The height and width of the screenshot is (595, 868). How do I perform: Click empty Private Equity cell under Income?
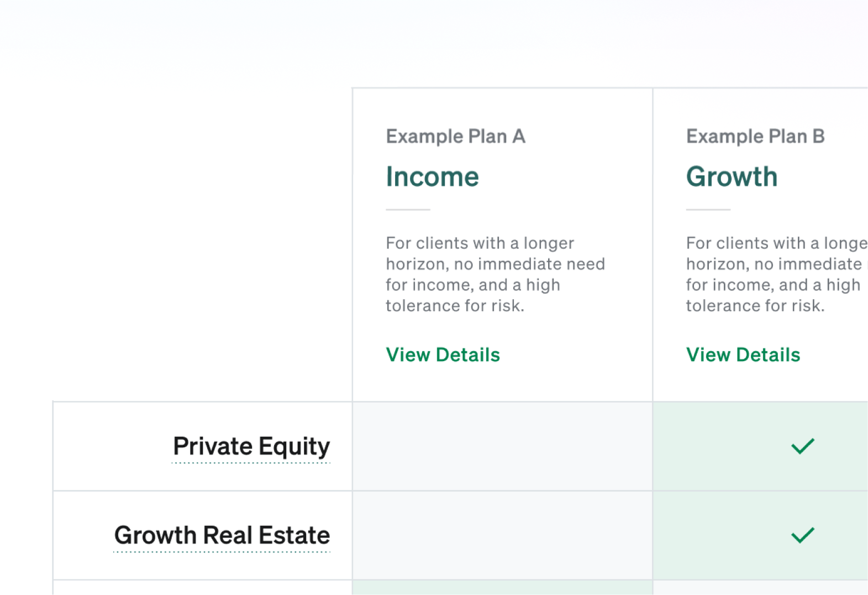pyautogui.click(x=502, y=446)
